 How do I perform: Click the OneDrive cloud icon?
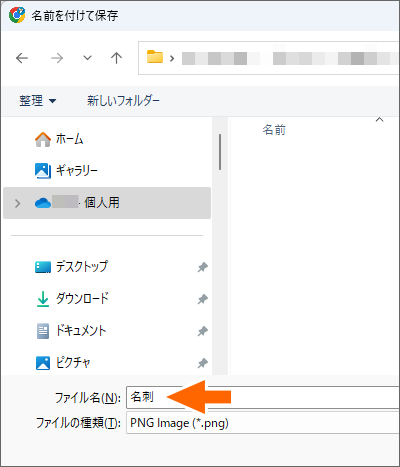pos(43,203)
